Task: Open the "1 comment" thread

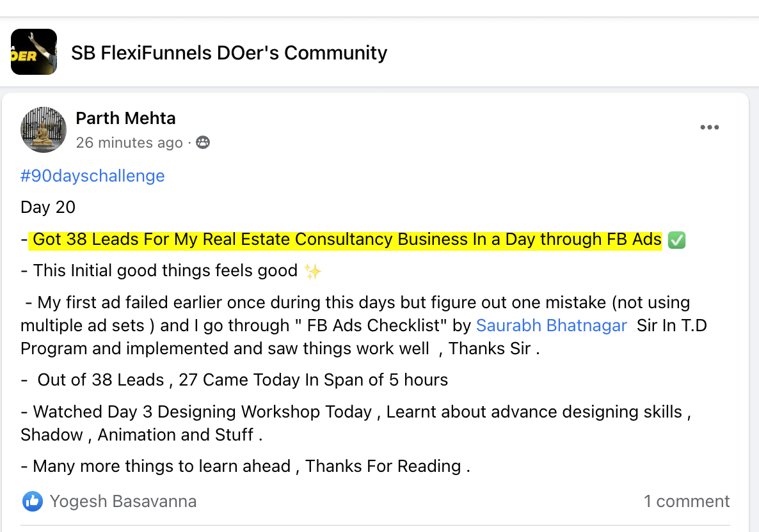Action: pyautogui.click(x=687, y=501)
